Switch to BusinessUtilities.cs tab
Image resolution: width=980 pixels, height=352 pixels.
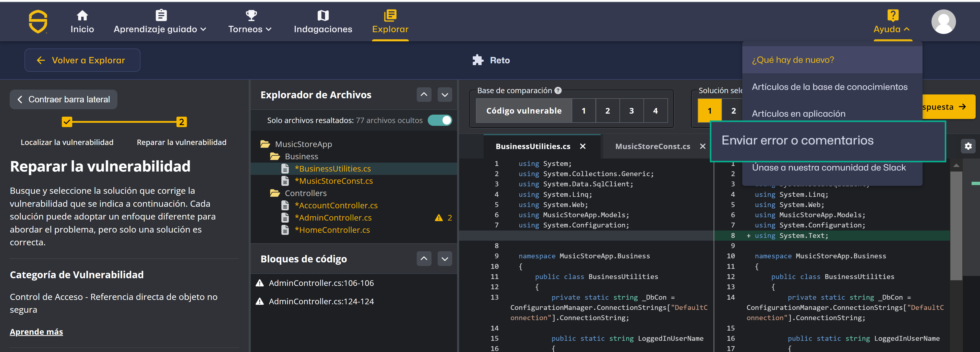533,146
